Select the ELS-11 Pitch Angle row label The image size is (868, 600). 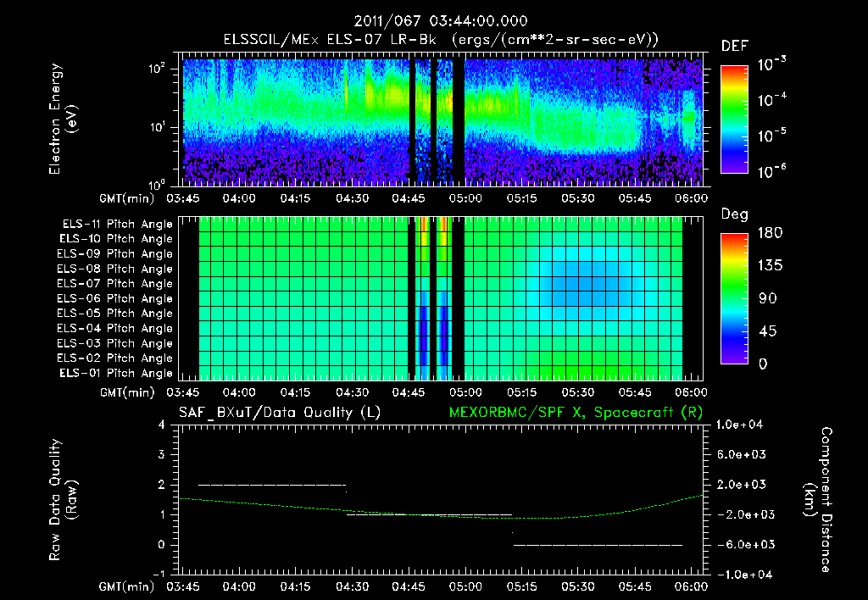click(x=117, y=225)
